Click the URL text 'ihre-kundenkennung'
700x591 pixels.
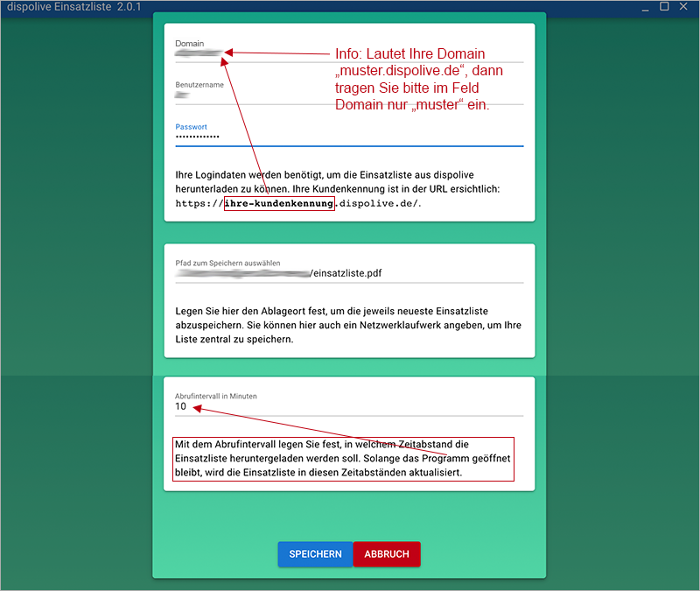pyautogui.click(x=279, y=204)
